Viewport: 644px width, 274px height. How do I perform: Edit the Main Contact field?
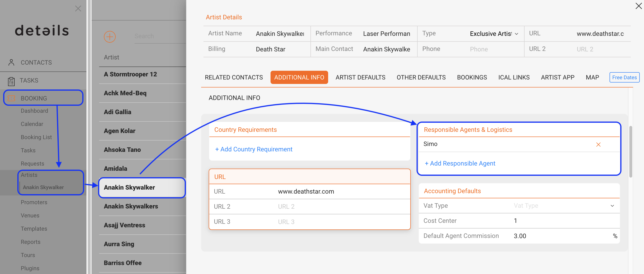point(387,50)
